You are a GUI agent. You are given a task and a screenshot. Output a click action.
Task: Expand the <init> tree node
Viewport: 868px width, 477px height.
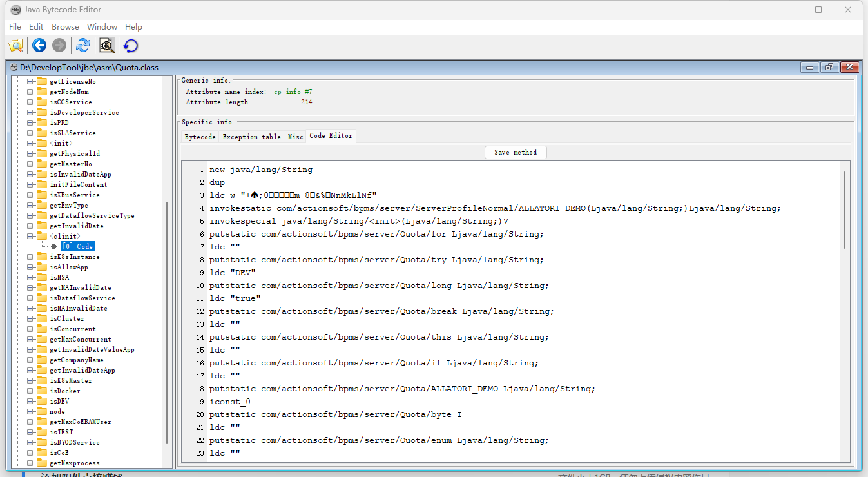tap(30, 143)
